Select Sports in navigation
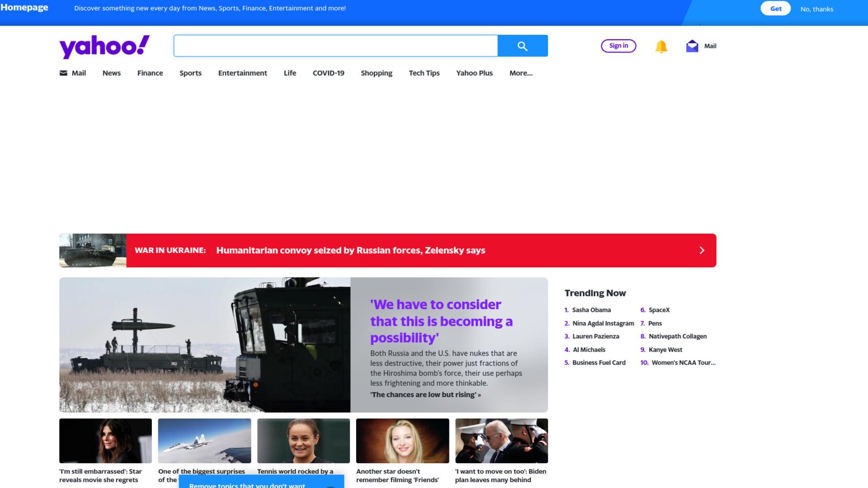 [190, 73]
